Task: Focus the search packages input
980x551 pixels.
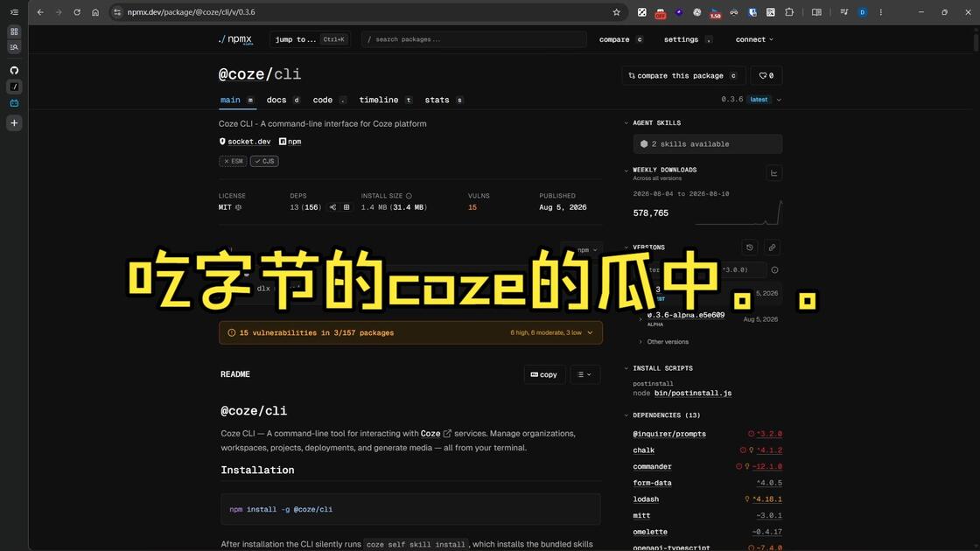Action: tap(473, 39)
